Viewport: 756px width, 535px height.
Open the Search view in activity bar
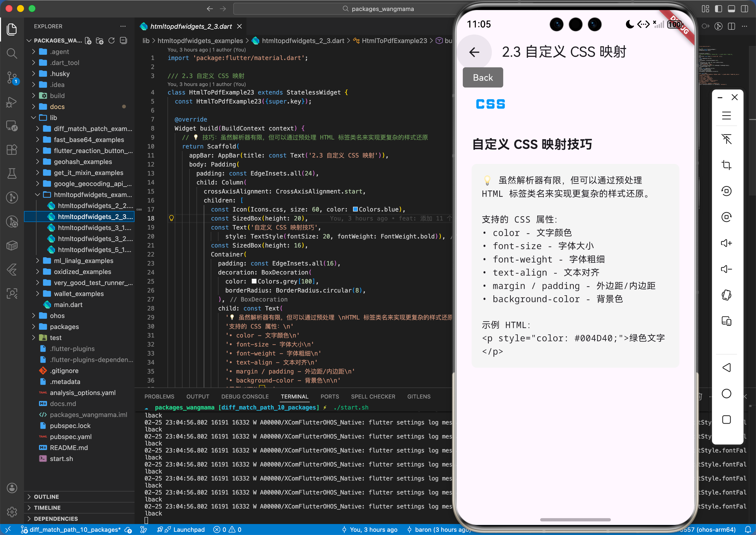coord(12,53)
